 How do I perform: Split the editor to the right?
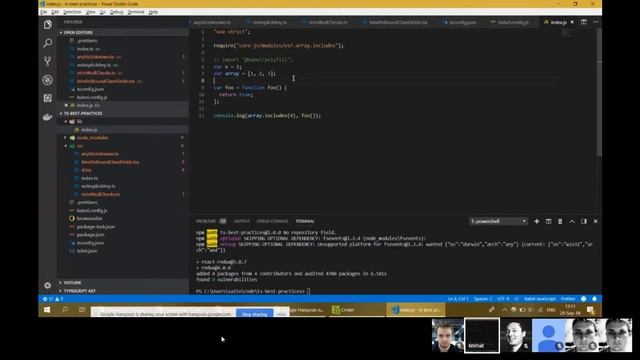(x=584, y=22)
